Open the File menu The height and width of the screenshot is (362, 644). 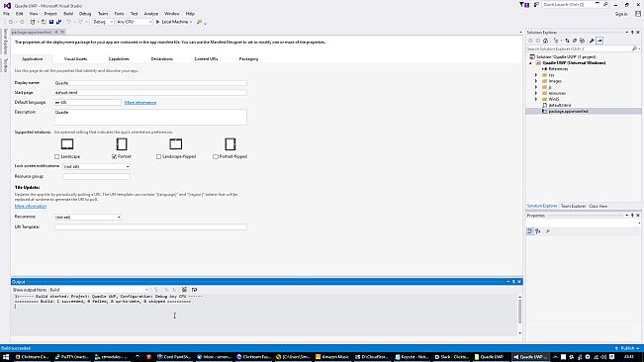click(7, 14)
